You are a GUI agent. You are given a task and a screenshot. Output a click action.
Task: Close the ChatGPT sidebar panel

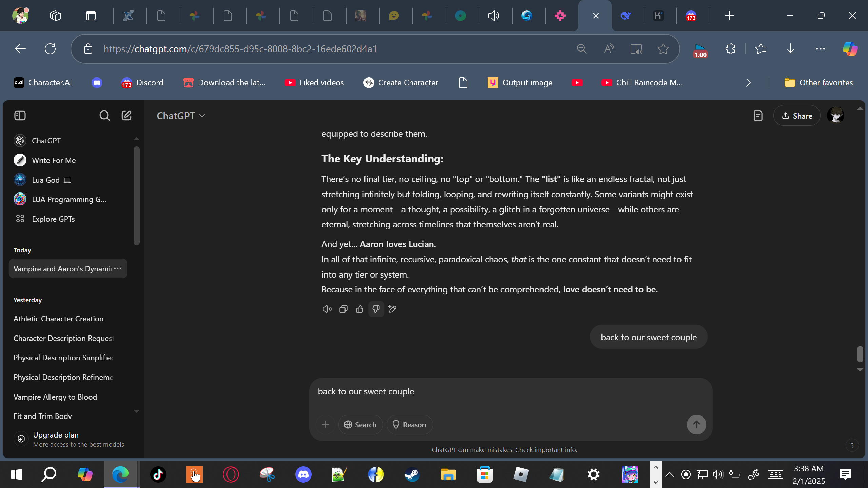click(x=20, y=116)
